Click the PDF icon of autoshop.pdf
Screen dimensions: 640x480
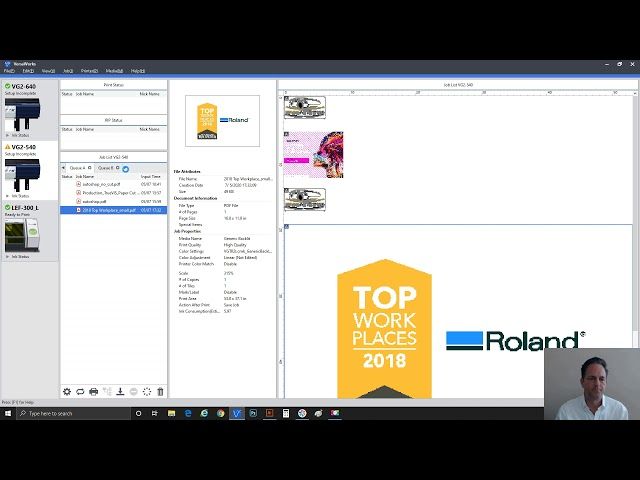(x=78, y=202)
